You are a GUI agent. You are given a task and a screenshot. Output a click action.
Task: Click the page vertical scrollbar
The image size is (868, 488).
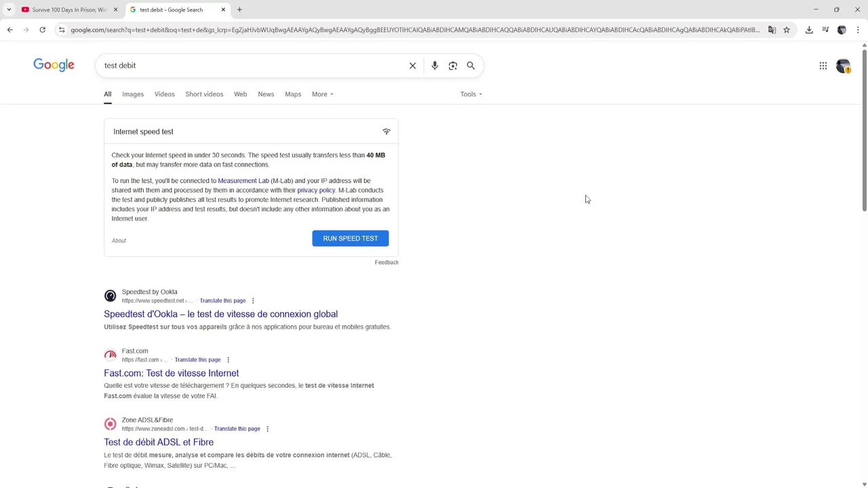[x=864, y=129]
